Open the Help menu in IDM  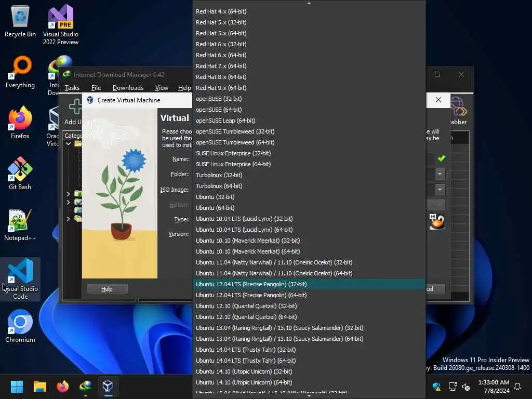pos(184,87)
